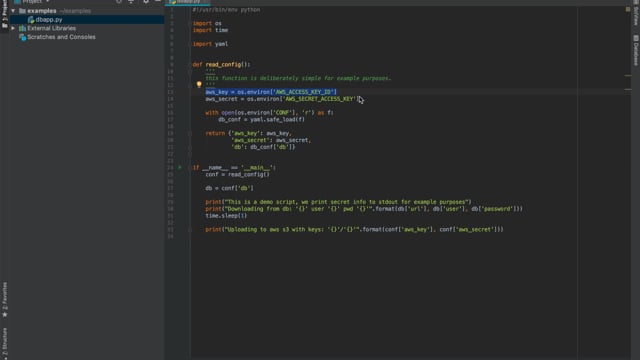Click 'import os' line

pos(207,23)
